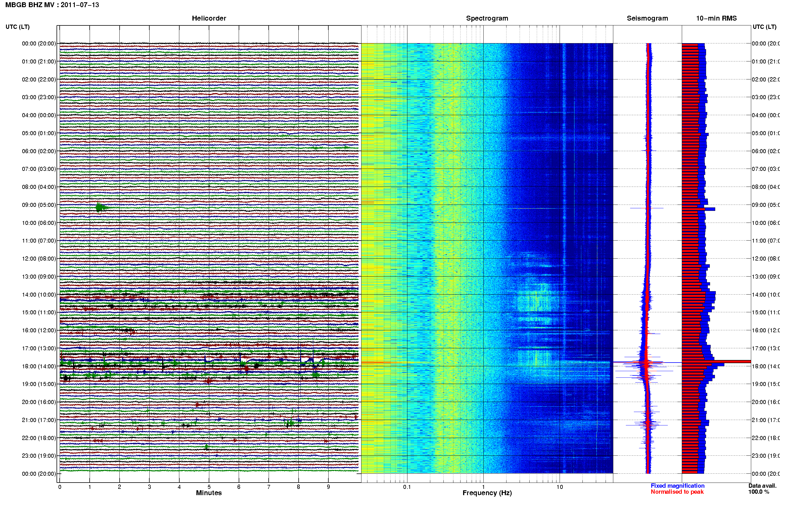Click the '100.0 %' data availability value
Image resolution: width=812 pixels, height=508 pixels.
pyautogui.click(x=759, y=492)
